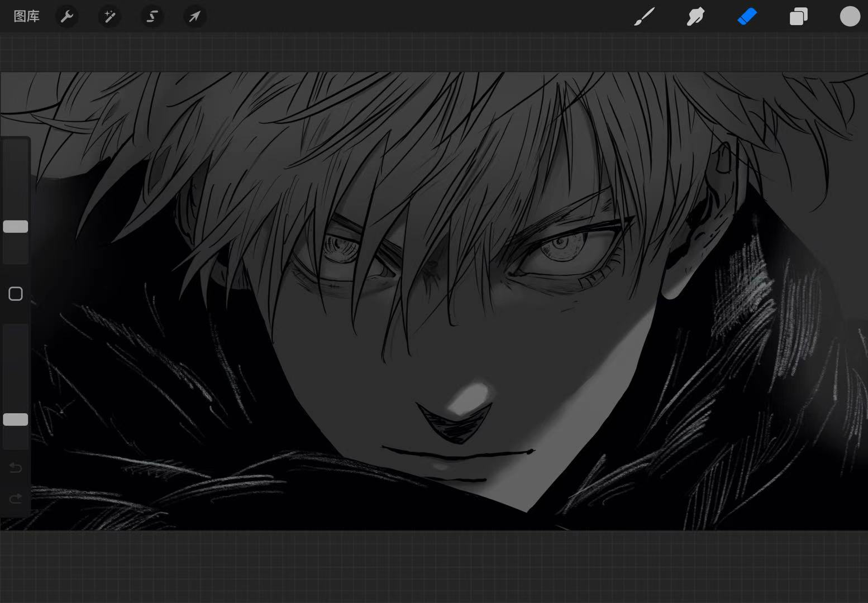Activate the Transform arrow tool
This screenshot has width=868, height=603.
[x=194, y=17]
